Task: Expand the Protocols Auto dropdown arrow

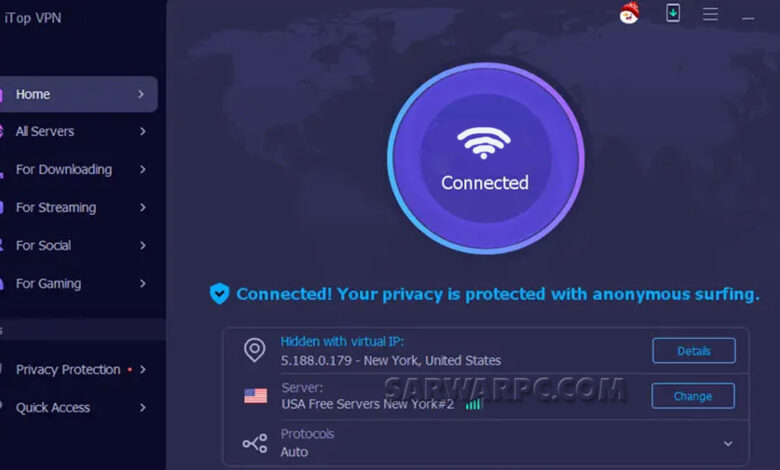Action: click(x=728, y=443)
